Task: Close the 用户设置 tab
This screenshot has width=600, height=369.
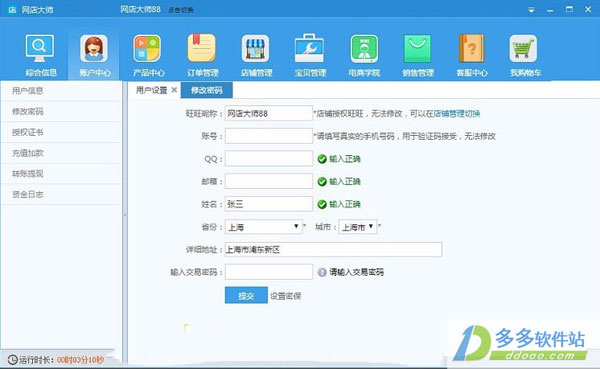Action: tap(174, 90)
